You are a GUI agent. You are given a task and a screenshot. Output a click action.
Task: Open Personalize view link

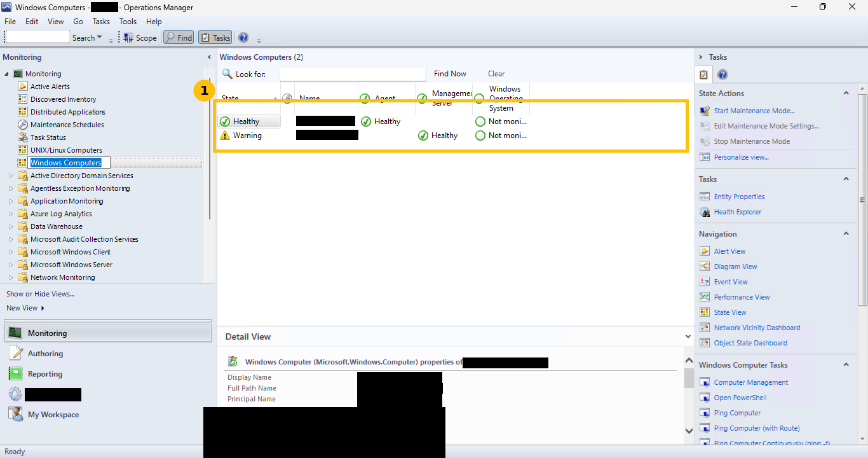(741, 156)
